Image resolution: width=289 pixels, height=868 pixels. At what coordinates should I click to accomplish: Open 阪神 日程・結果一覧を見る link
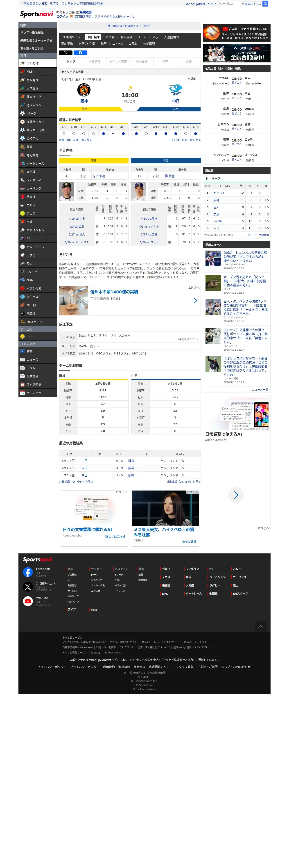pyautogui.click(x=75, y=140)
